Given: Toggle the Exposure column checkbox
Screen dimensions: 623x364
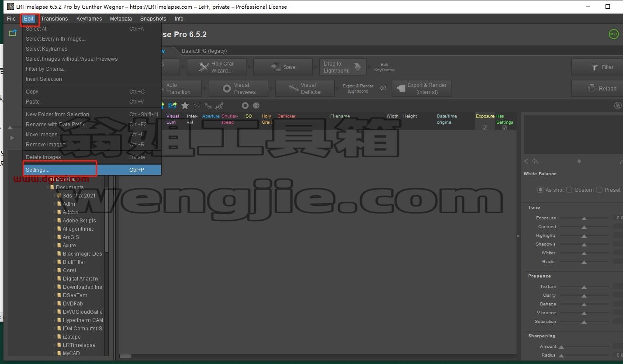Looking at the screenshot, I should pyautogui.click(x=485, y=128).
